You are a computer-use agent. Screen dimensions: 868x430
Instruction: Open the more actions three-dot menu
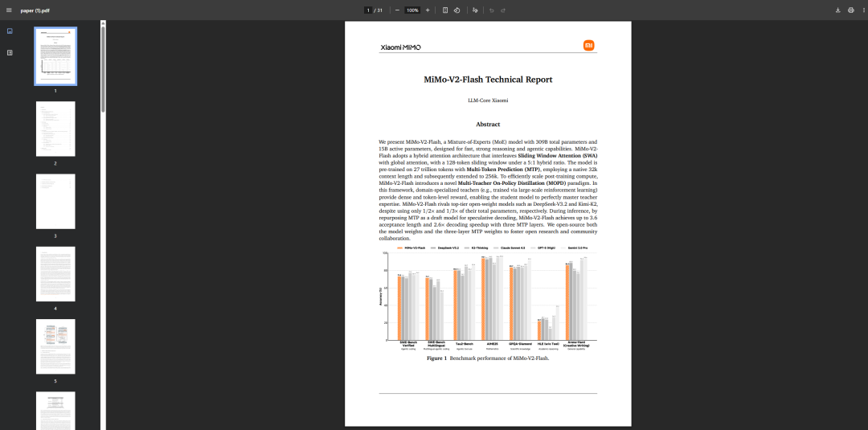tap(862, 10)
